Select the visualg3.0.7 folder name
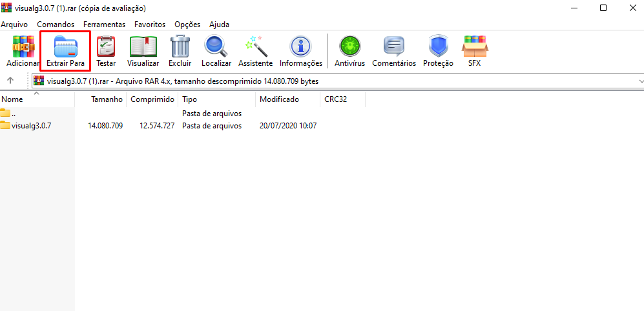The height and width of the screenshot is (311, 644). click(x=32, y=126)
